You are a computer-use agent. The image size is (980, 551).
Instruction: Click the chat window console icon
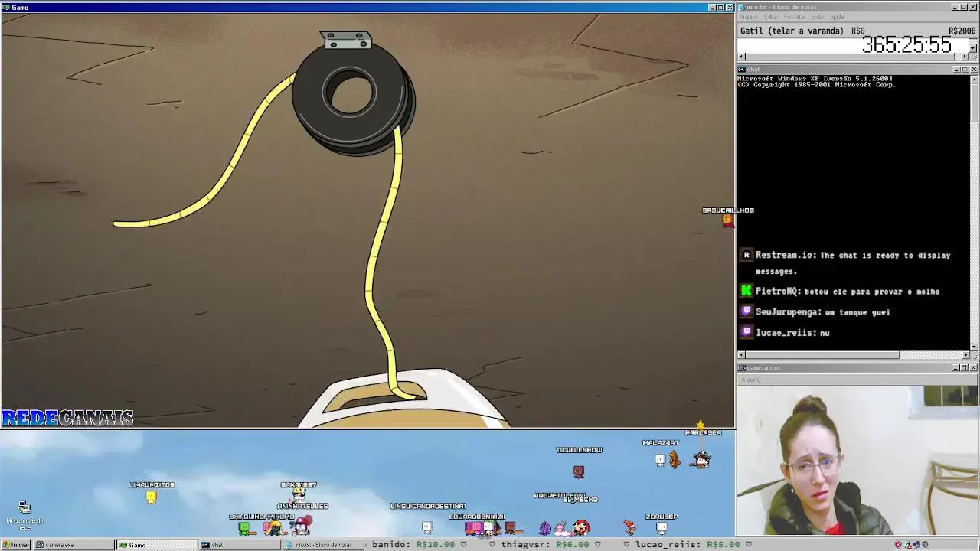click(742, 70)
